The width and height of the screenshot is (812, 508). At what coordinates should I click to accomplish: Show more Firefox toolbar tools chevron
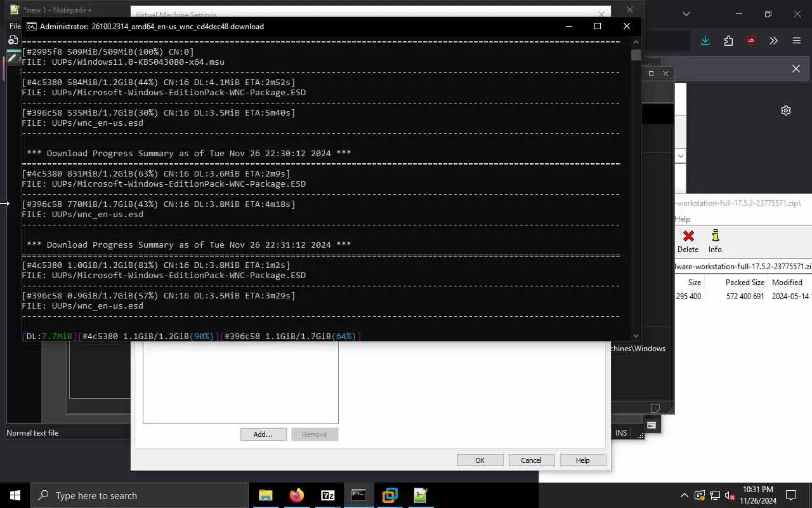[x=773, y=41]
